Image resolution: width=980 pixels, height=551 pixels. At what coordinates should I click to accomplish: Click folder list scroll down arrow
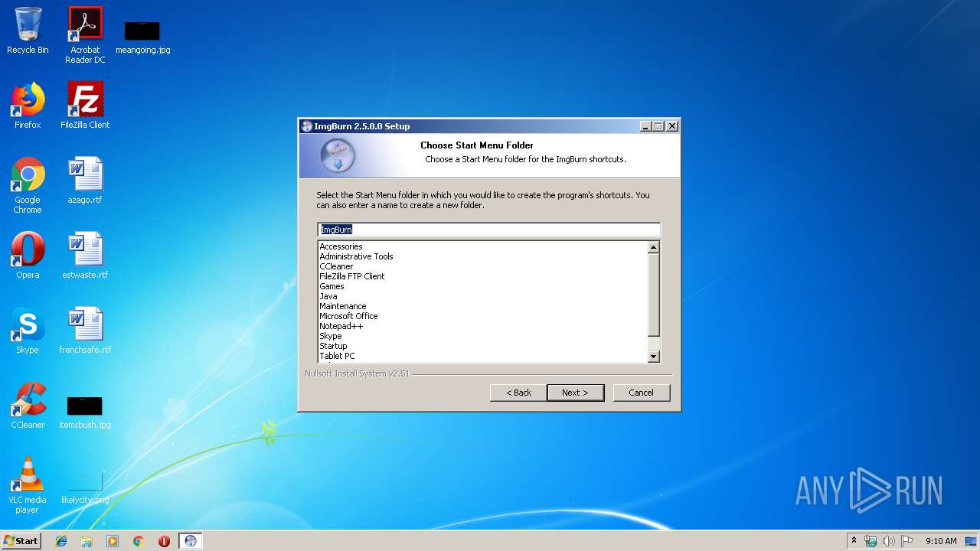coord(653,356)
